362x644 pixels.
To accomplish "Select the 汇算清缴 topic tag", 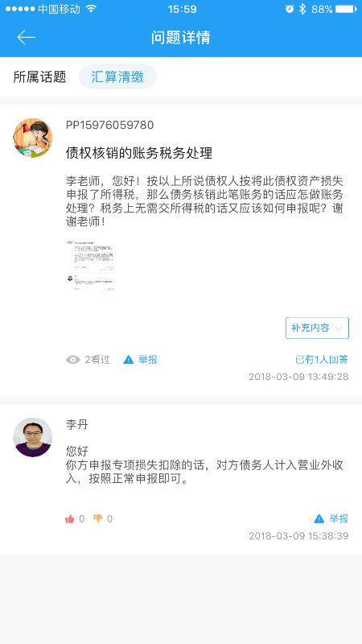I will point(117,76).
